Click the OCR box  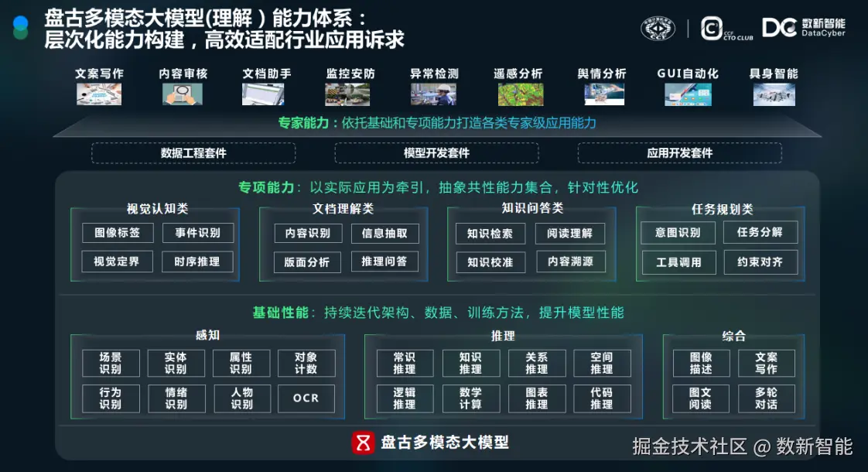[x=306, y=398]
